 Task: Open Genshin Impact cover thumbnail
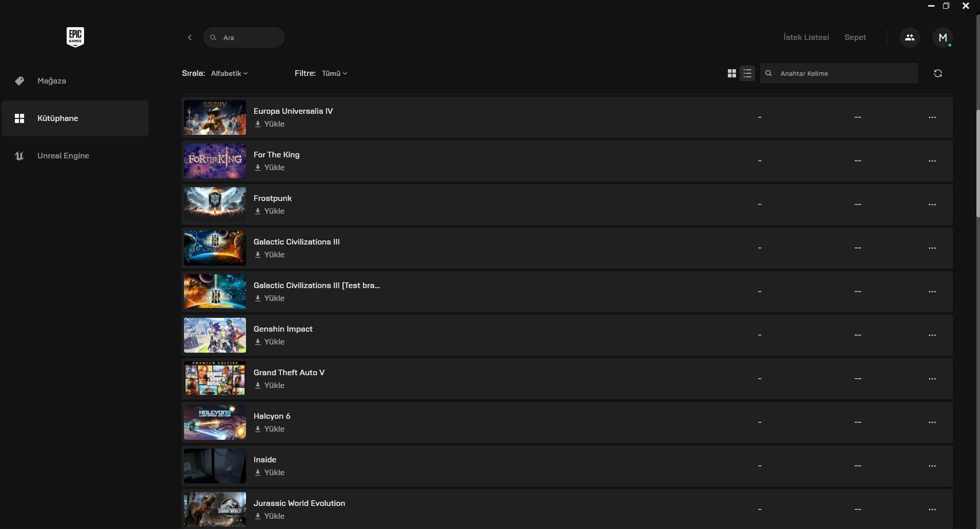215,335
